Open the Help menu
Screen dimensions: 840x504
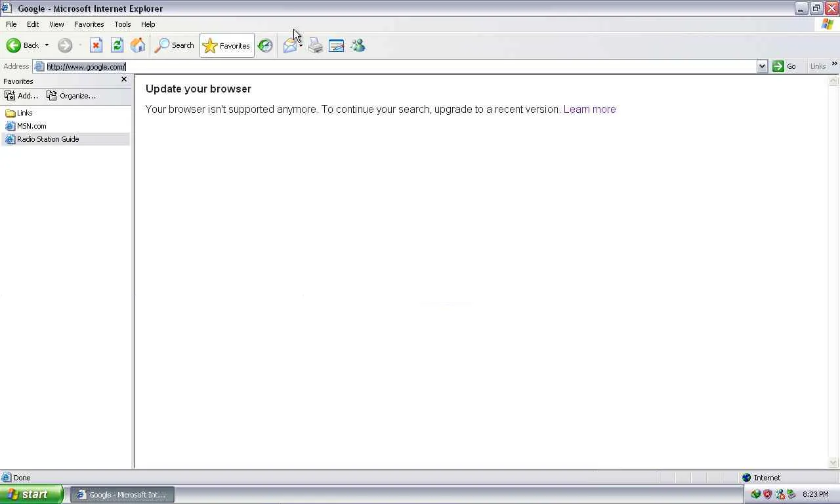pyautogui.click(x=148, y=24)
